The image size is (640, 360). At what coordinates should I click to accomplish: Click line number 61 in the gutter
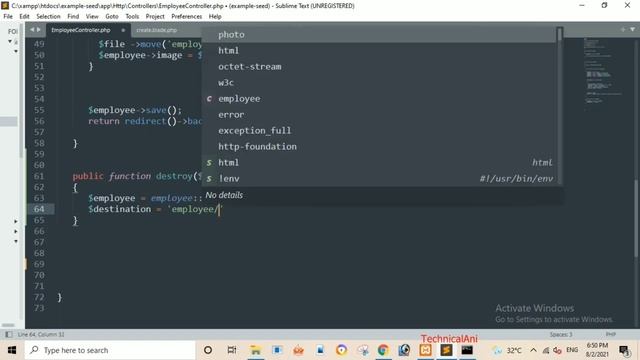[39, 176]
